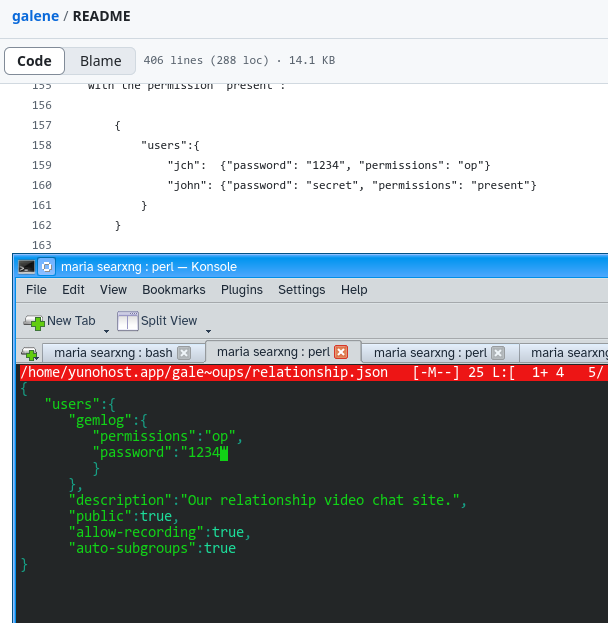This screenshot has width=608, height=623.
Task: Click the "description" line in the editor
Action: tap(267, 500)
